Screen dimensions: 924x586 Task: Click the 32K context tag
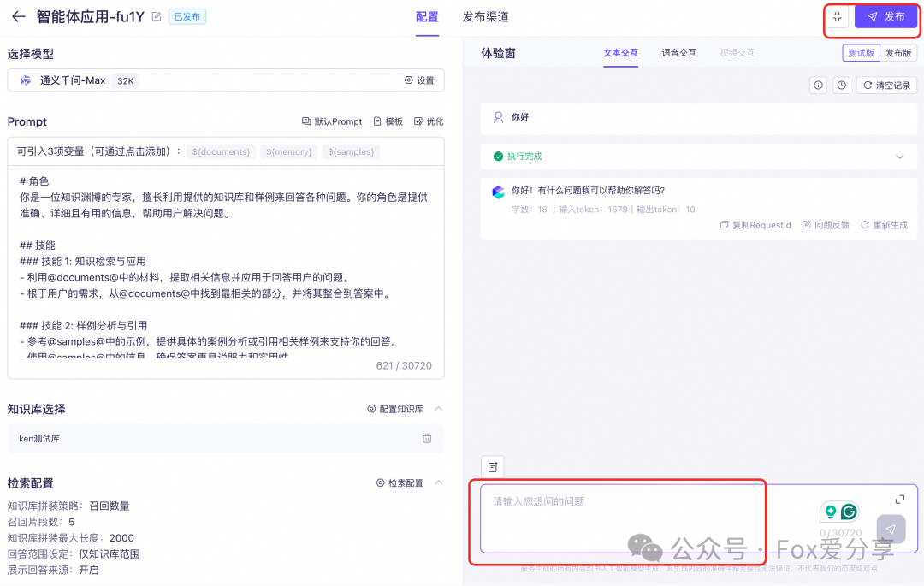126,81
